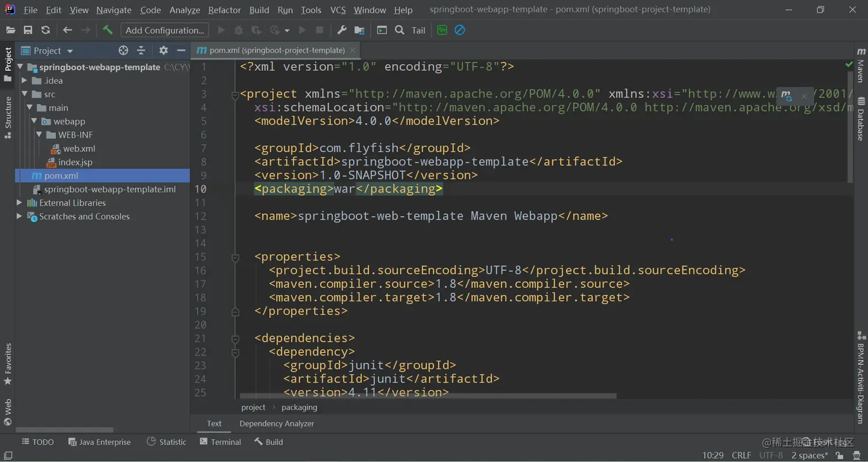Click the Search Everywhere magnifier icon
Image resolution: width=868 pixels, height=462 pixels.
pos(400,30)
